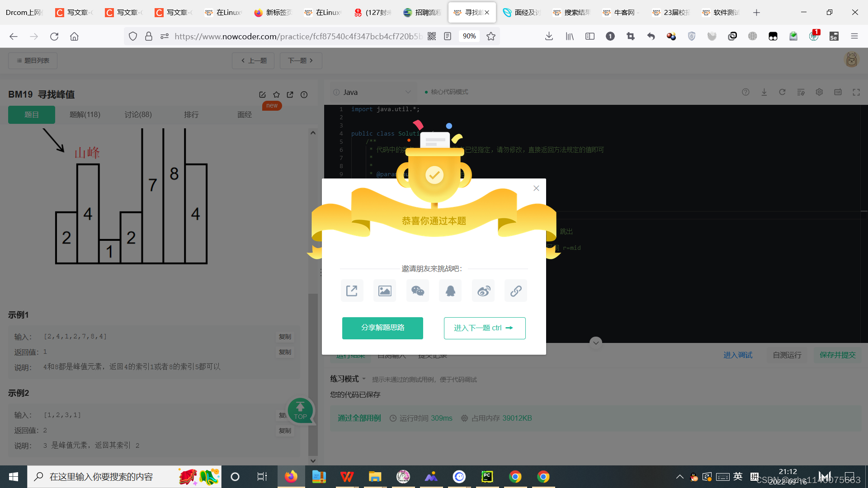Copy share link using link icon
This screenshot has height=488, width=868.
tap(515, 291)
